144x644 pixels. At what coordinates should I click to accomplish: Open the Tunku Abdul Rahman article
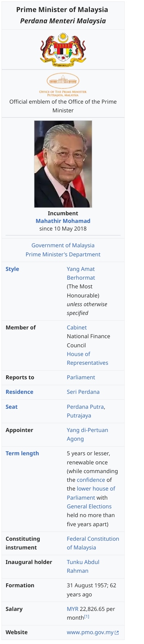(x=83, y=567)
